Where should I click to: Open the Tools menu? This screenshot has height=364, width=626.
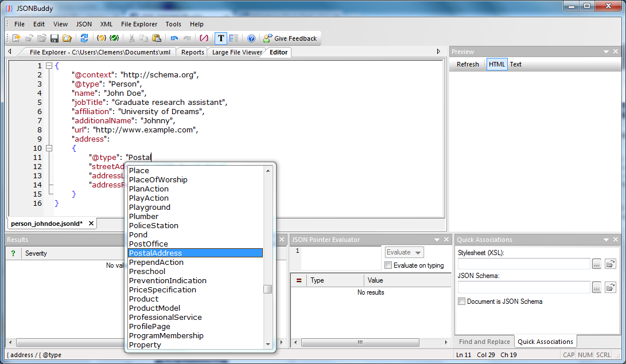tap(173, 24)
